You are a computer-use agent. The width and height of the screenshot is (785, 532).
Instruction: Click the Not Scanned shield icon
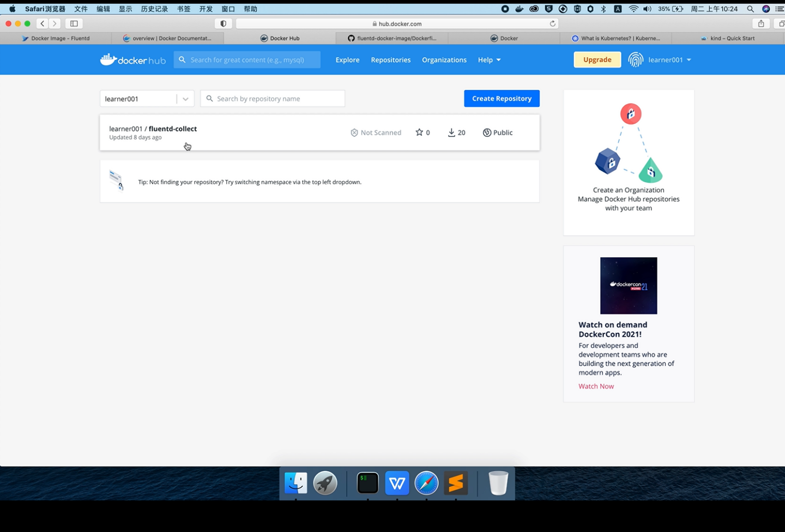click(354, 132)
